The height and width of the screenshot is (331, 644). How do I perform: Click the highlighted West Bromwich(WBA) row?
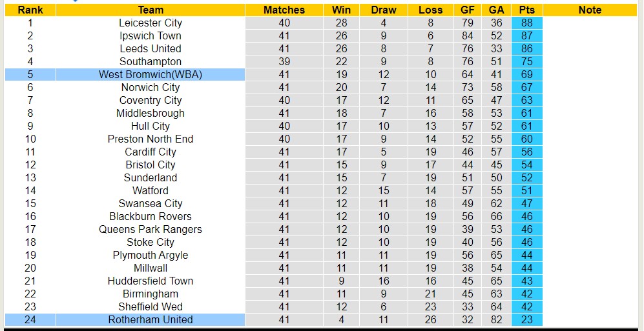coord(151,74)
